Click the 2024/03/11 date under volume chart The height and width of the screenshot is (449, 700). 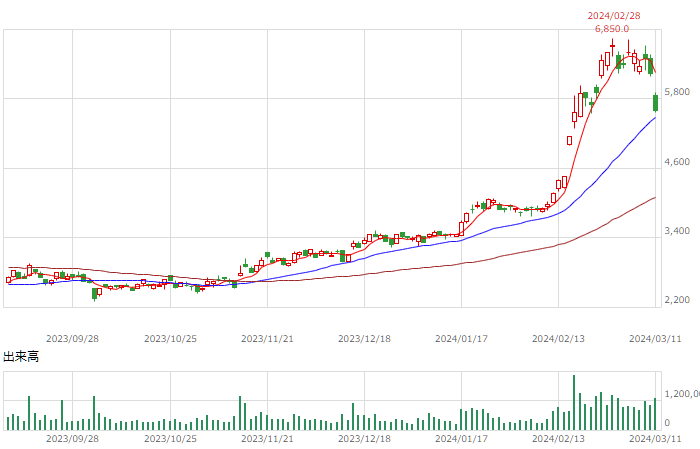coord(655,439)
